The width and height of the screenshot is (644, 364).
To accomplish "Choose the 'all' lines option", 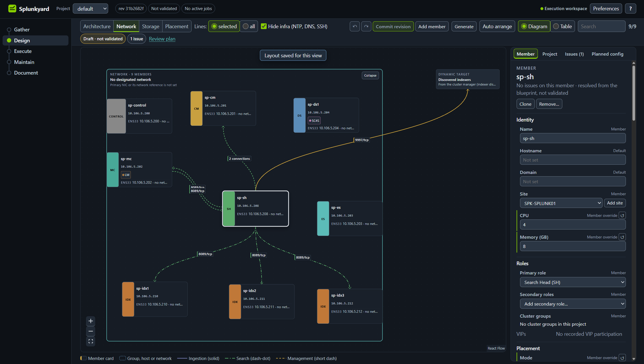I will click(x=249, y=27).
